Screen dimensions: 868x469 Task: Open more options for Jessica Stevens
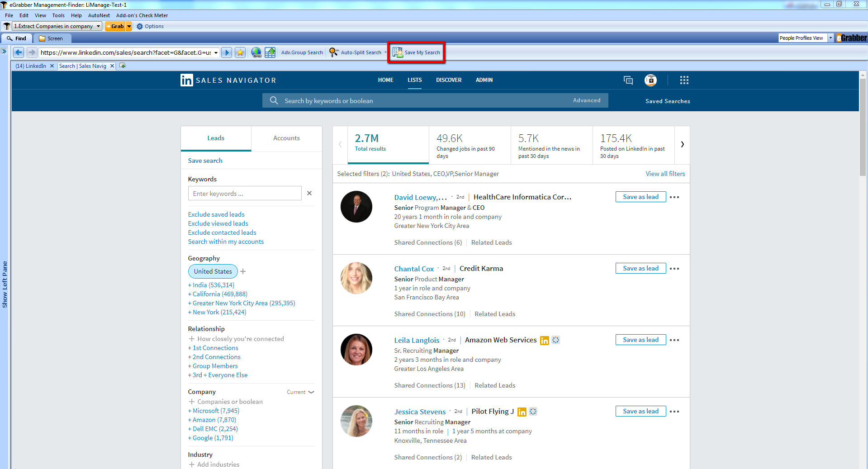tap(674, 412)
